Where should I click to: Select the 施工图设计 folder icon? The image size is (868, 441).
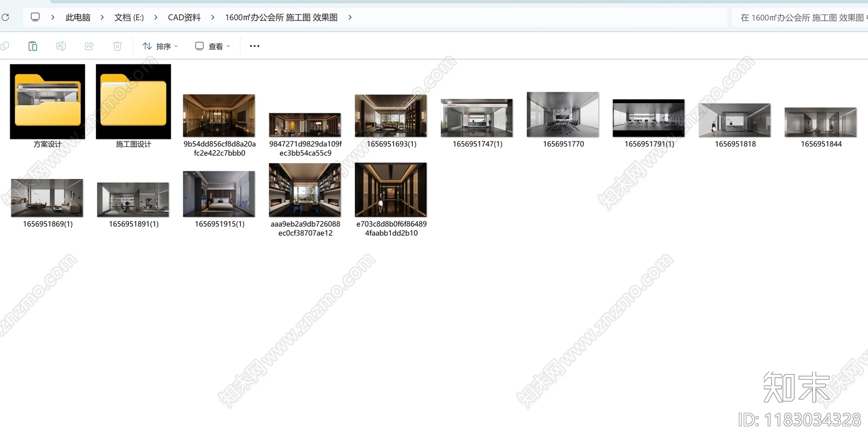(133, 101)
